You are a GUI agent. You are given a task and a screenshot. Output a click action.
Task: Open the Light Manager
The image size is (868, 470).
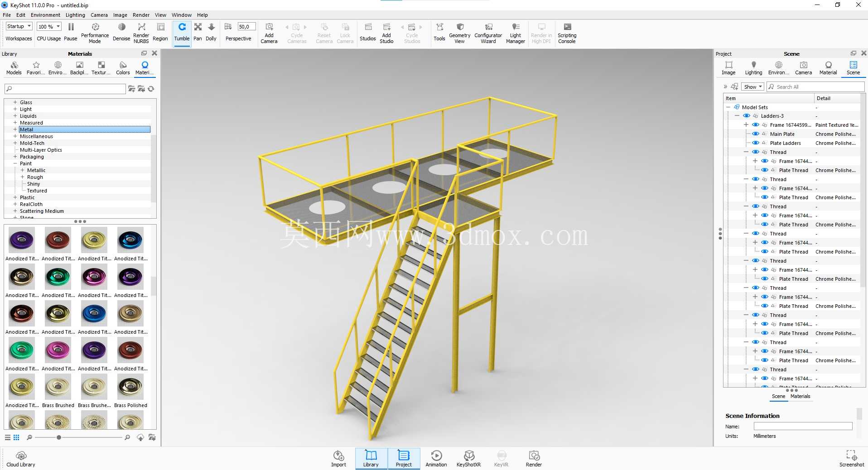click(x=516, y=32)
